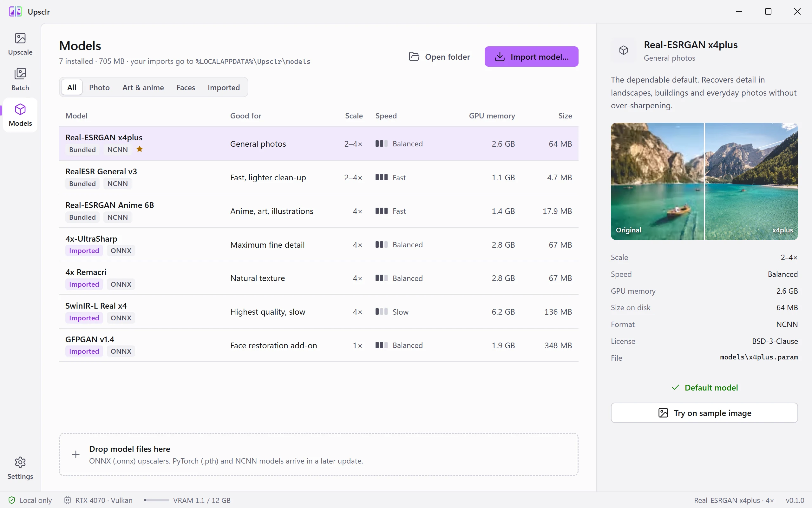The width and height of the screenshot is (812, 508).
Task: Click the star icon on Real-ESRGAN x4plus
Action: 140,149
